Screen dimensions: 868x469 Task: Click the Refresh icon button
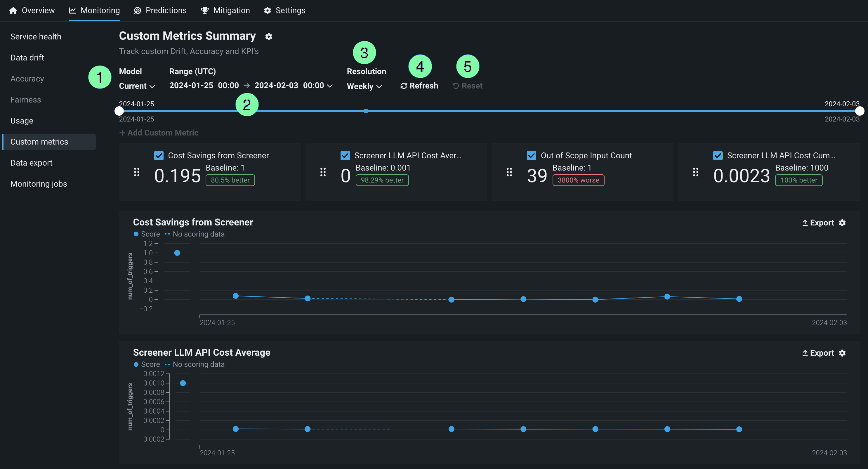[x=404, y=86]
